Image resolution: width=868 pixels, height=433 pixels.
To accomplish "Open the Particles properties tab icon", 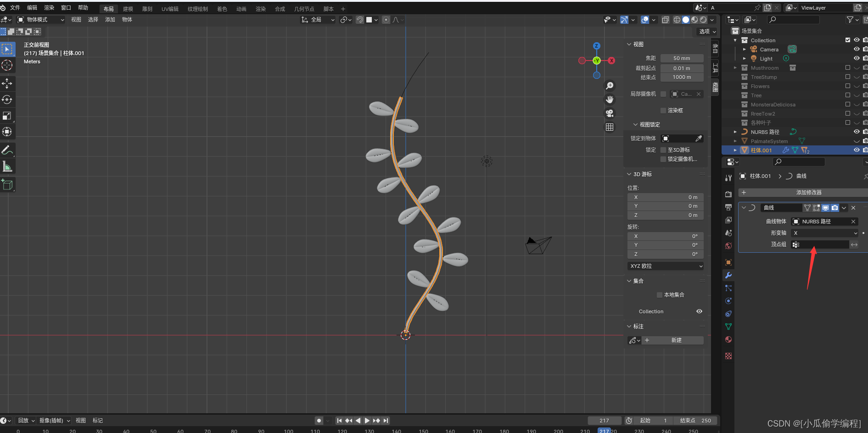I will click(x=728, y=288).
